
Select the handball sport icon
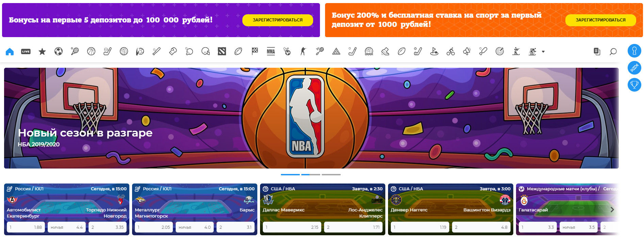point(140,51)
